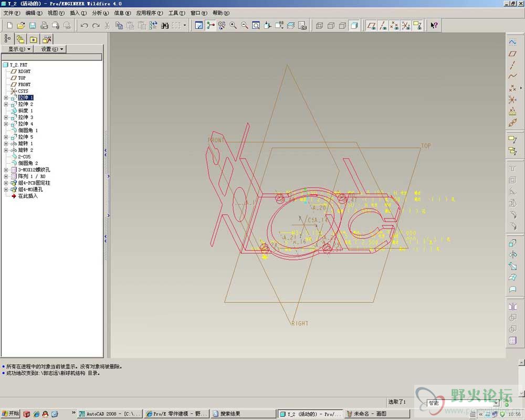Click the repaint screen icon
525x420 pixels.
(x=199, y=25)
